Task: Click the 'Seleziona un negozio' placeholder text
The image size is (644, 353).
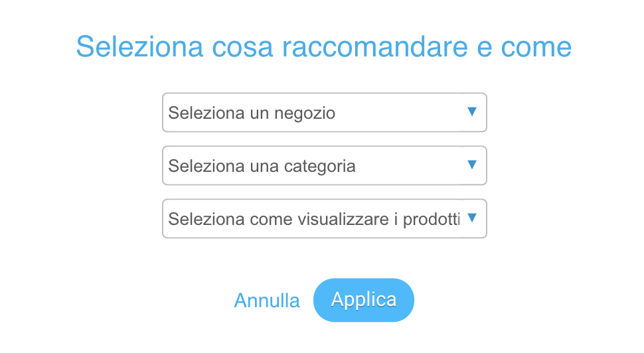Action: (252, 113)
